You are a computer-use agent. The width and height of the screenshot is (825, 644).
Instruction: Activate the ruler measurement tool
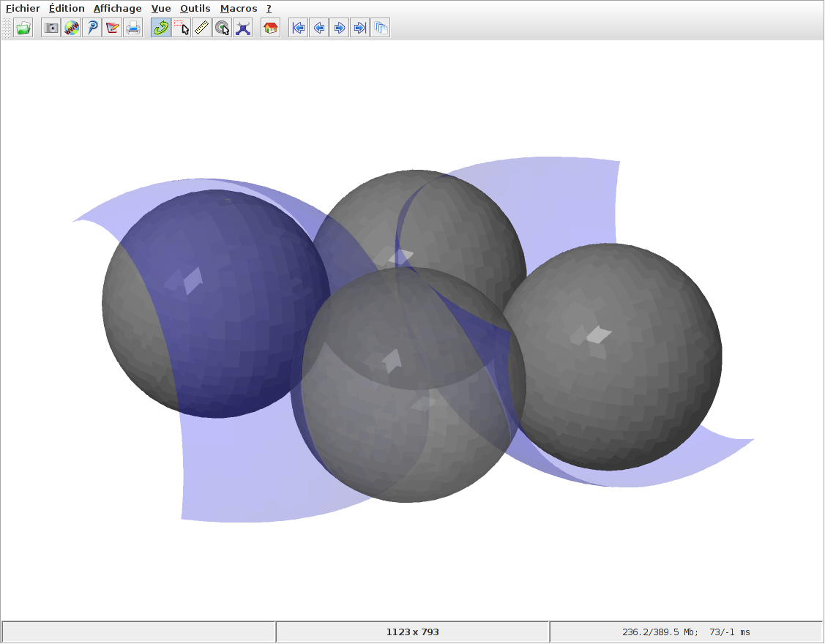pos(201,29)
